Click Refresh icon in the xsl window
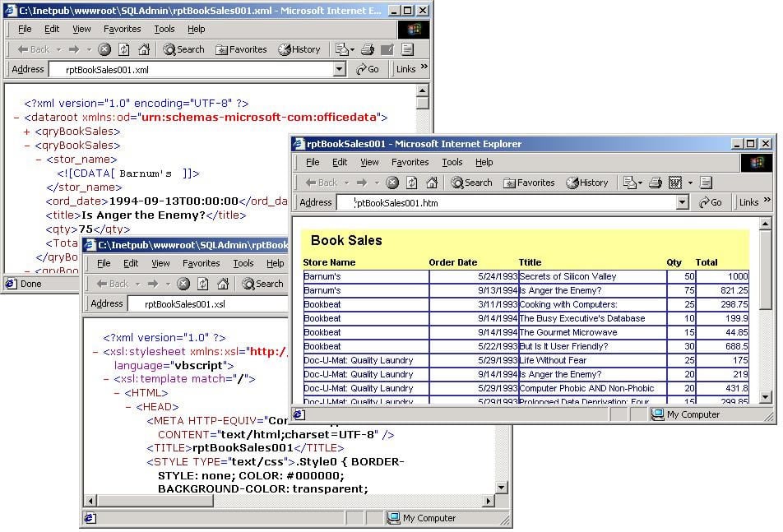The height and width of the screenshot is (532, 783). point(203,284)
